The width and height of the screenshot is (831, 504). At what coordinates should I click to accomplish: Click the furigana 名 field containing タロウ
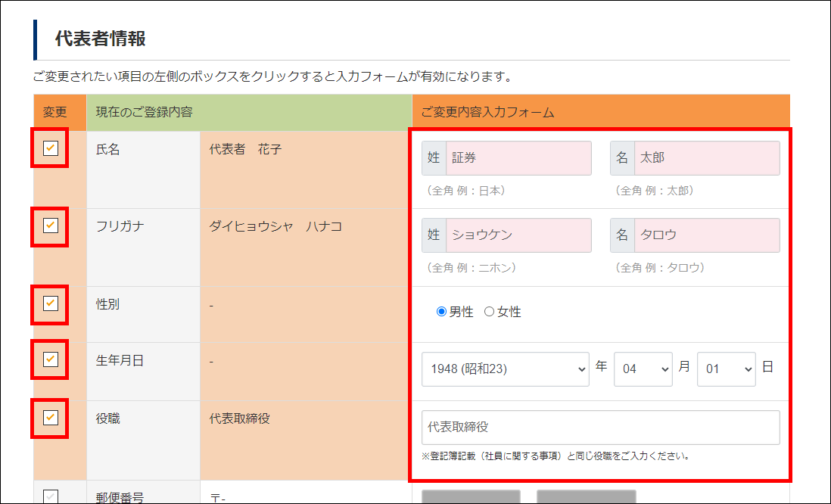coord(706,235)
